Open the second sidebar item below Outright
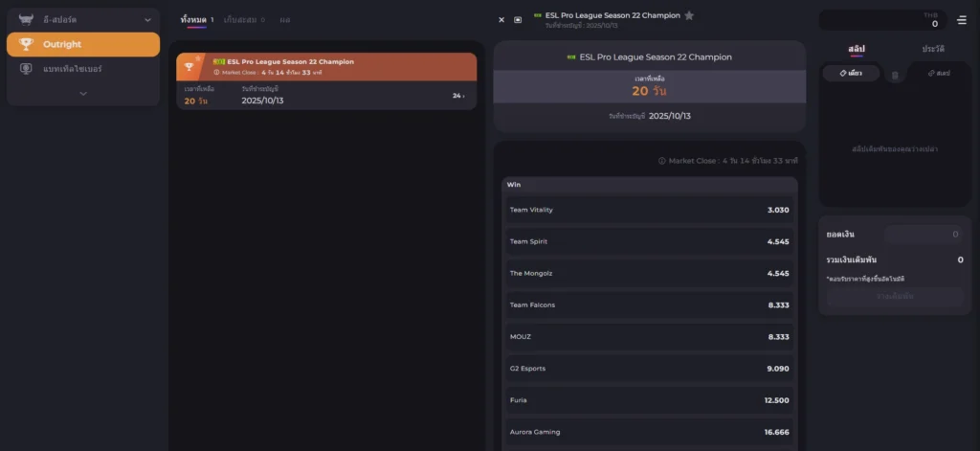This screenshot has height=451, width=980. click(83, 69)
